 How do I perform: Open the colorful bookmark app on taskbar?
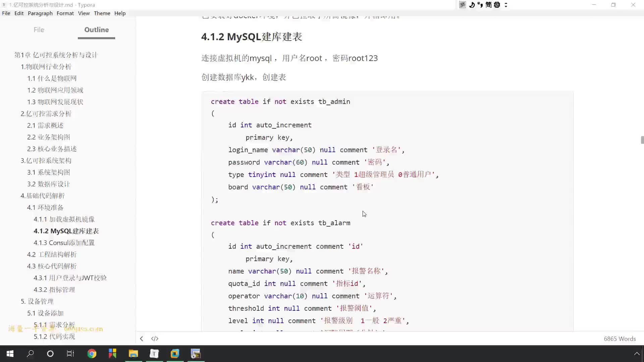click(x=112, y=354)
